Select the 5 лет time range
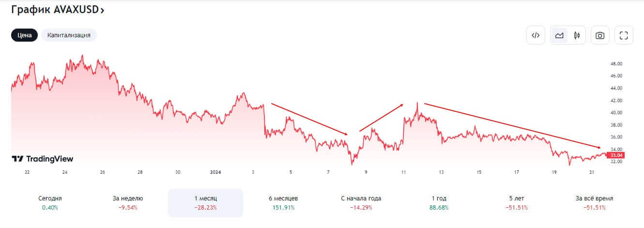644x228 pixels. click(516, 203)
